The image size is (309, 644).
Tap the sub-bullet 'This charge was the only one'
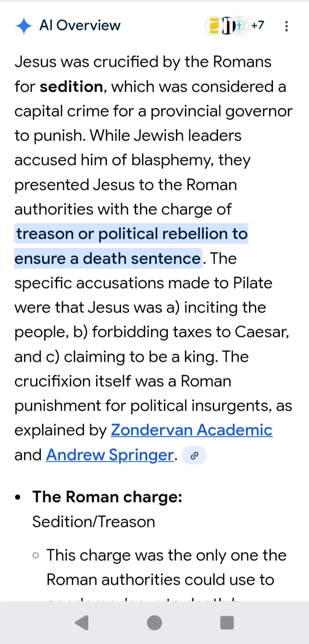point(166,555)
